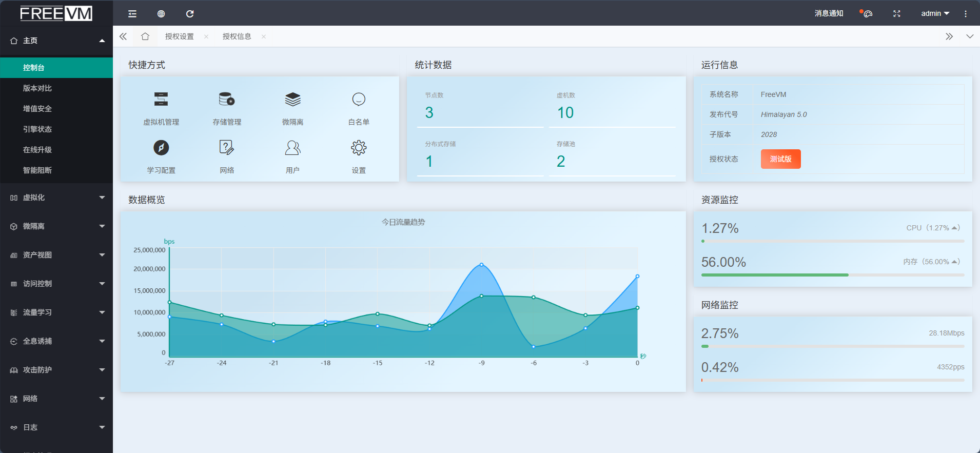Open the 设置 gear shortcut icon
The height and width of the screenshot is (453, 980).
coord(359,148)
